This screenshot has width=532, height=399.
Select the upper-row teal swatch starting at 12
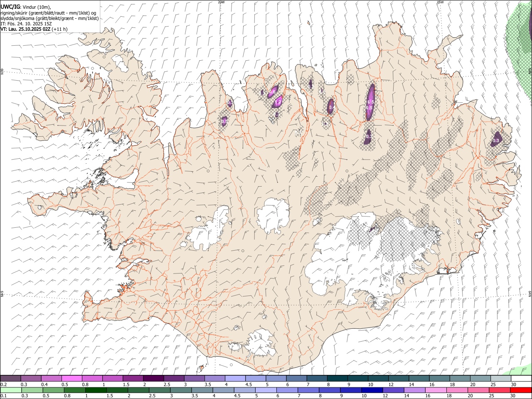(398, 379)
